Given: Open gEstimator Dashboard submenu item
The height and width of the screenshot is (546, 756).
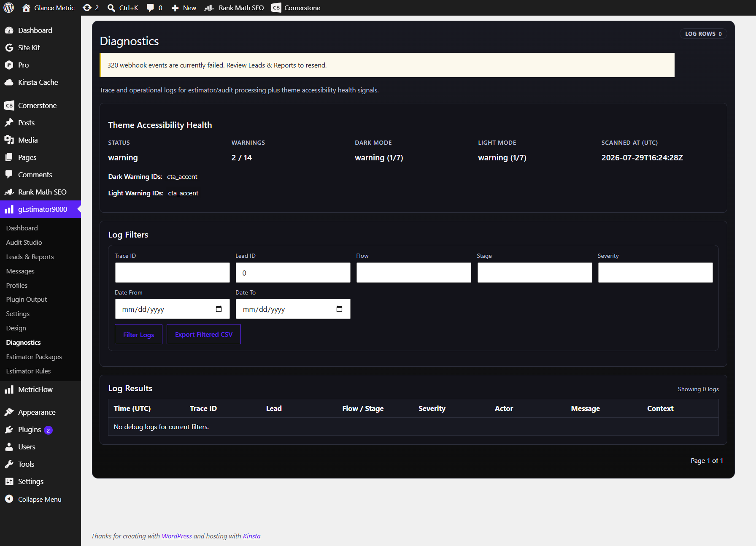Looking at the screenshot, I should pyautogui.click(x=22, y=228).
